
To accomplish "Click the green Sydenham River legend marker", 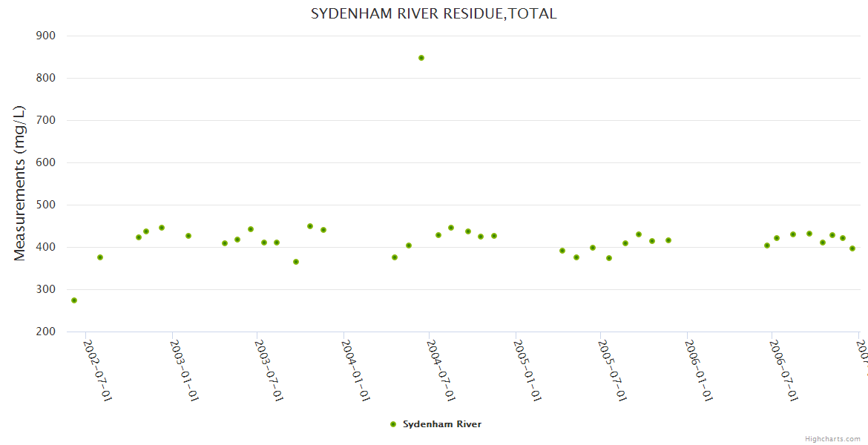I will [x=393, y=424].
